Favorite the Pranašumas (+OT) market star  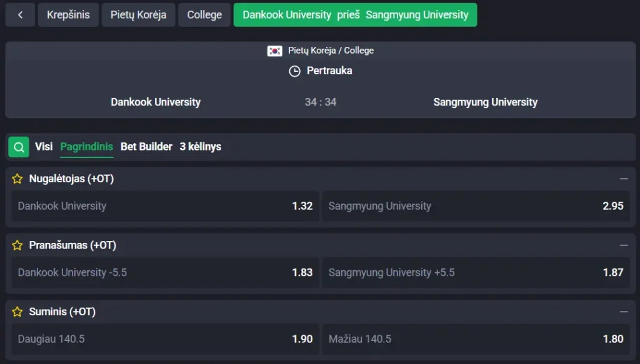click(17, 245)
